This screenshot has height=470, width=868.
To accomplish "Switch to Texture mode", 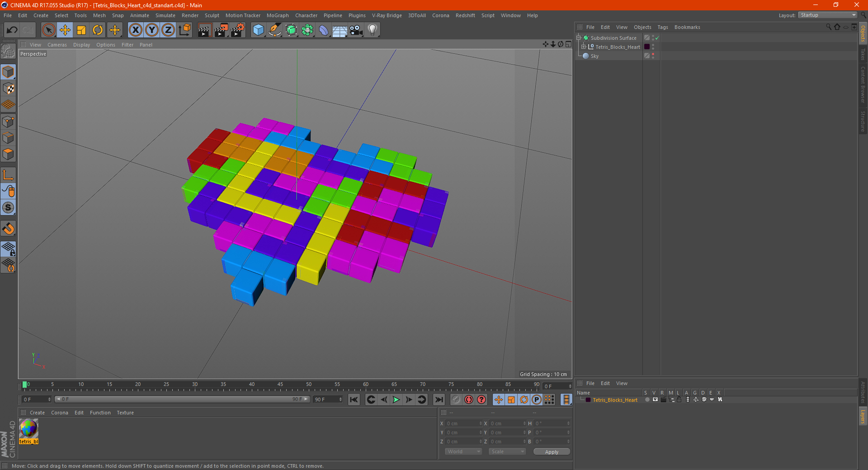I will (x=8, y=89).
